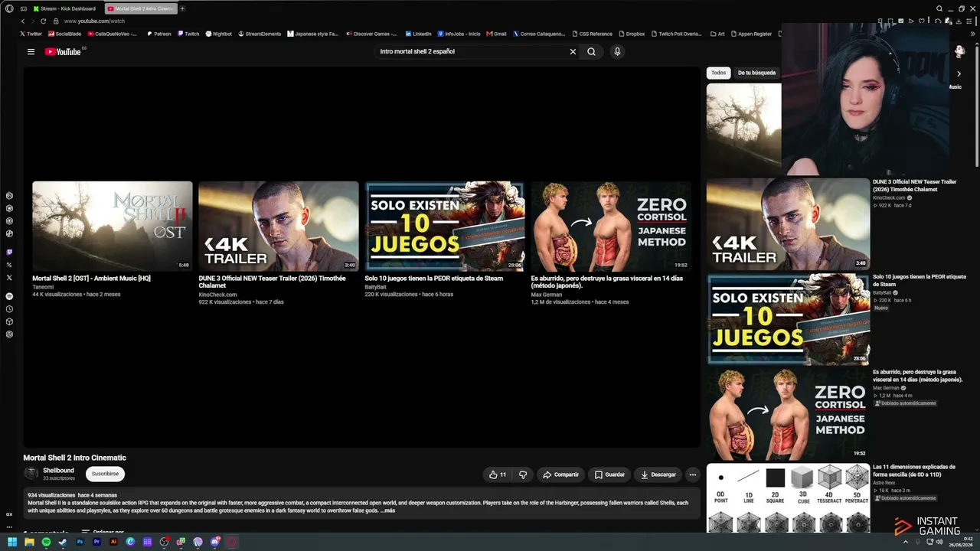
Task: Open X in the Opera sidebar
Action: [9, 278]
